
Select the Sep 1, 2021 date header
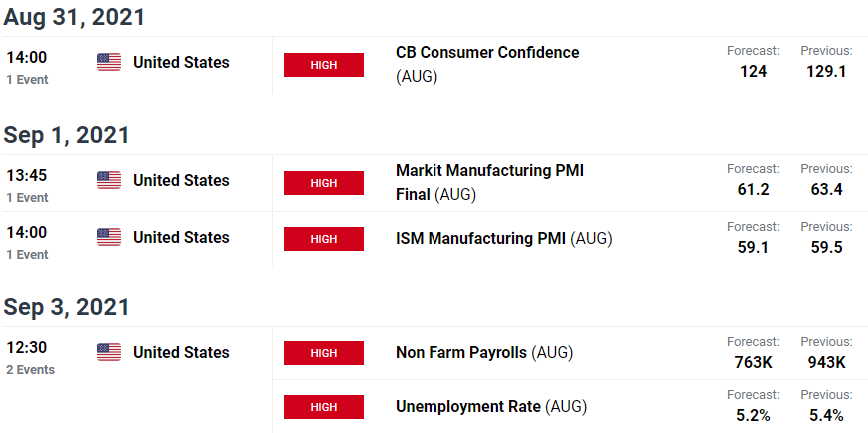pyautogui.click(x=66, y=135)
